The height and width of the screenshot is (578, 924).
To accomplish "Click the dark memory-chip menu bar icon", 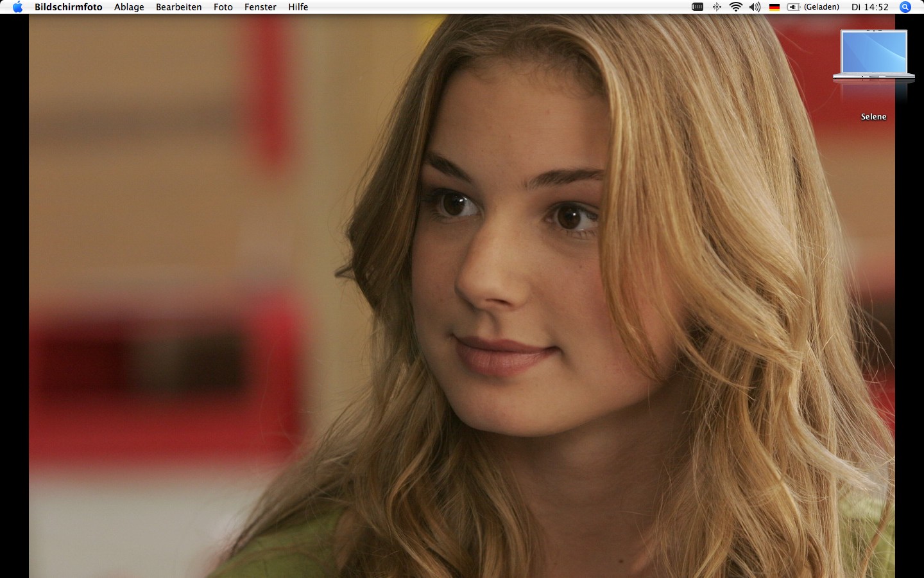I will click(697, 7).
